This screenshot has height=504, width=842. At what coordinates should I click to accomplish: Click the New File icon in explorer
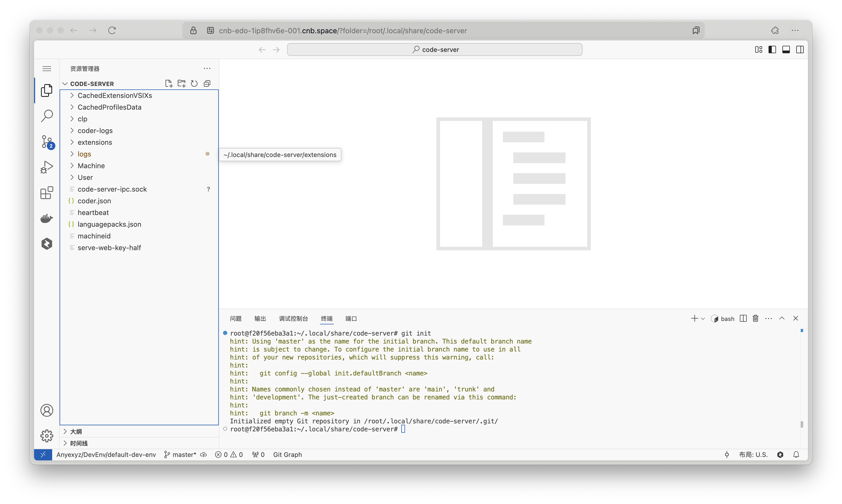tap(168, 84)
